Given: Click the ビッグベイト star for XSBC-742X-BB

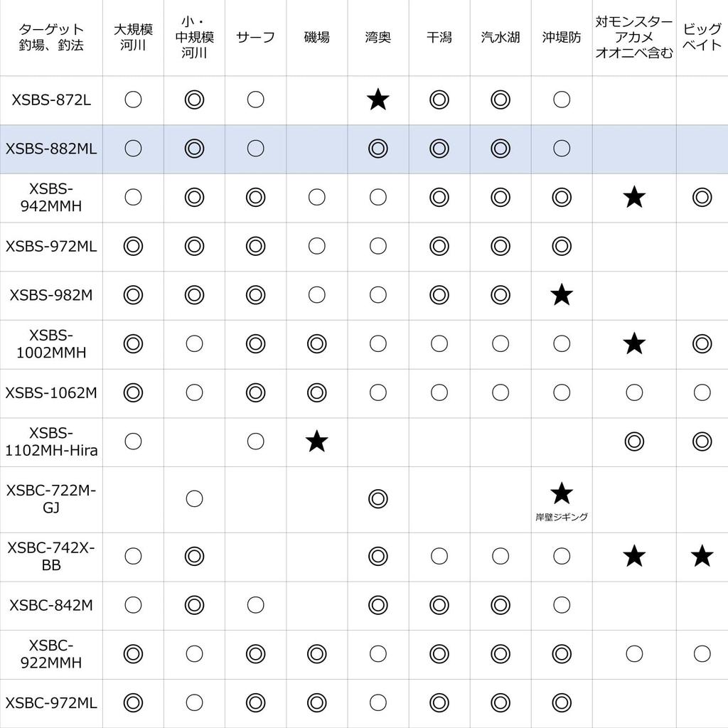Looking at the screenshot, I should click(x=702, y=556).
